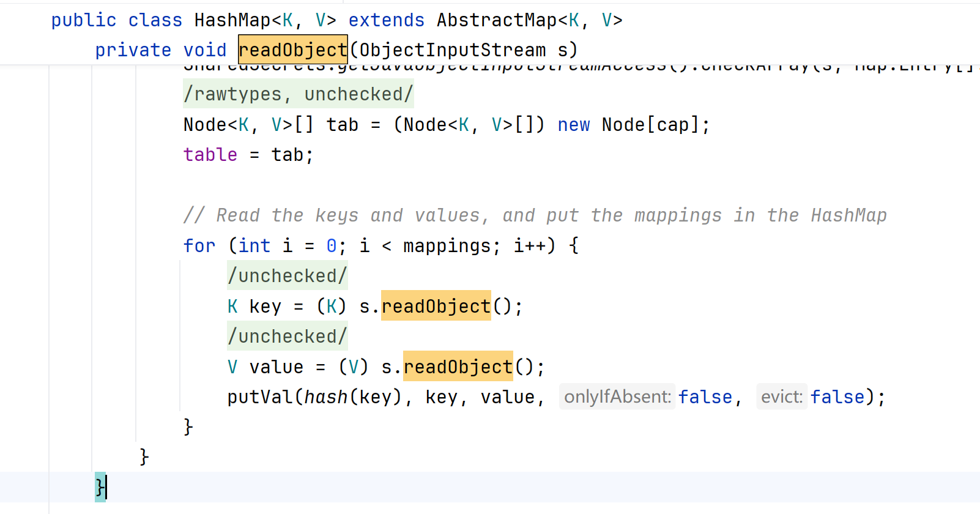Viewport: 980px width, 514px height.
Task: Click the 'putVal' method call
Action: (x=260, y=397)
